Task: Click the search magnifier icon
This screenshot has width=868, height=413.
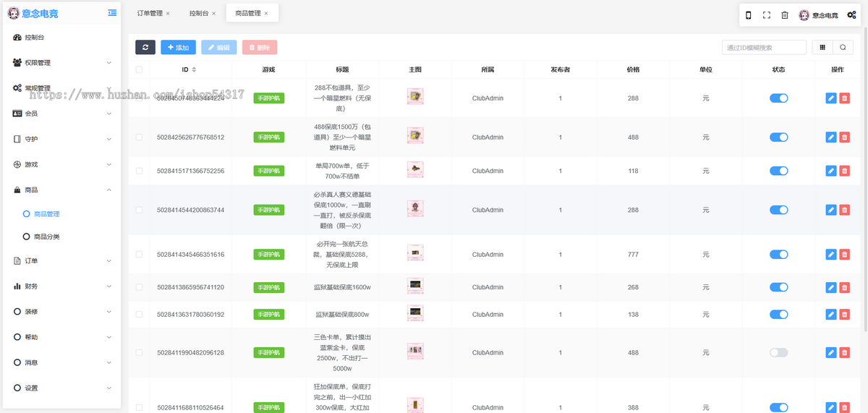Action: (843, 47)
